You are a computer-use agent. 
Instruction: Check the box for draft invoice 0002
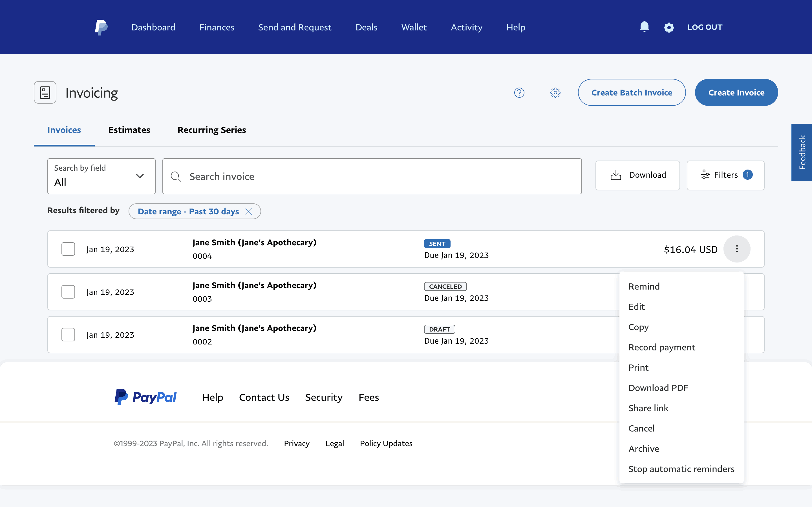click(68, 335)
